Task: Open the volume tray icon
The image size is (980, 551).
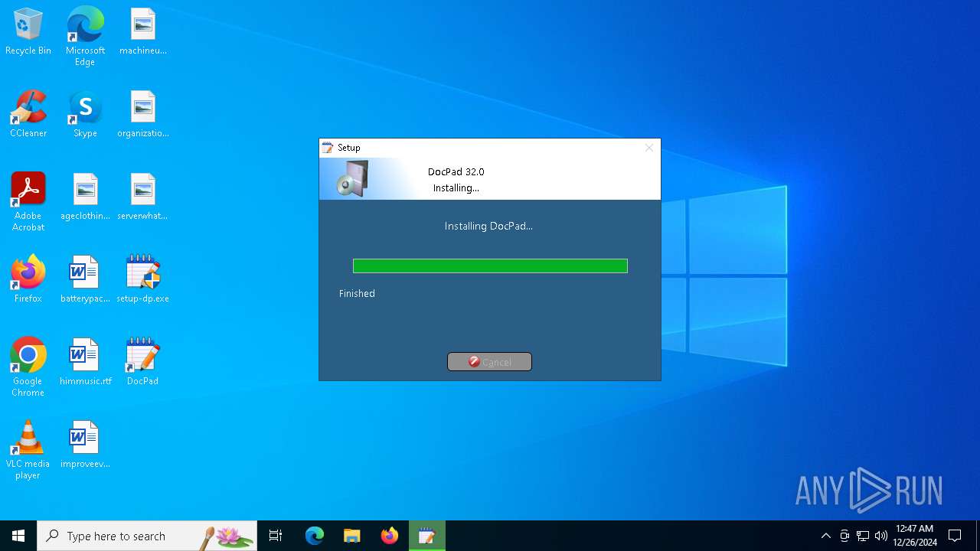Action: 881,536
